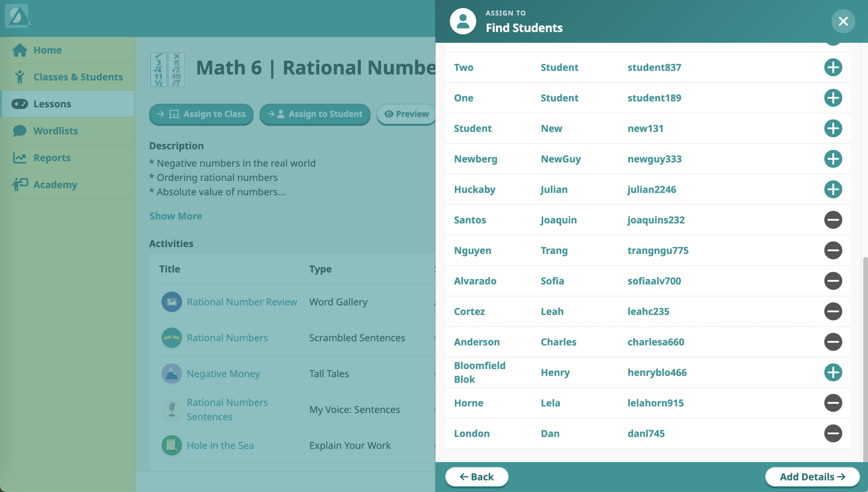The image size is (868, 492).
Task: Select Bloomfield Blok last name cell
Action: [x=479, y=372]
